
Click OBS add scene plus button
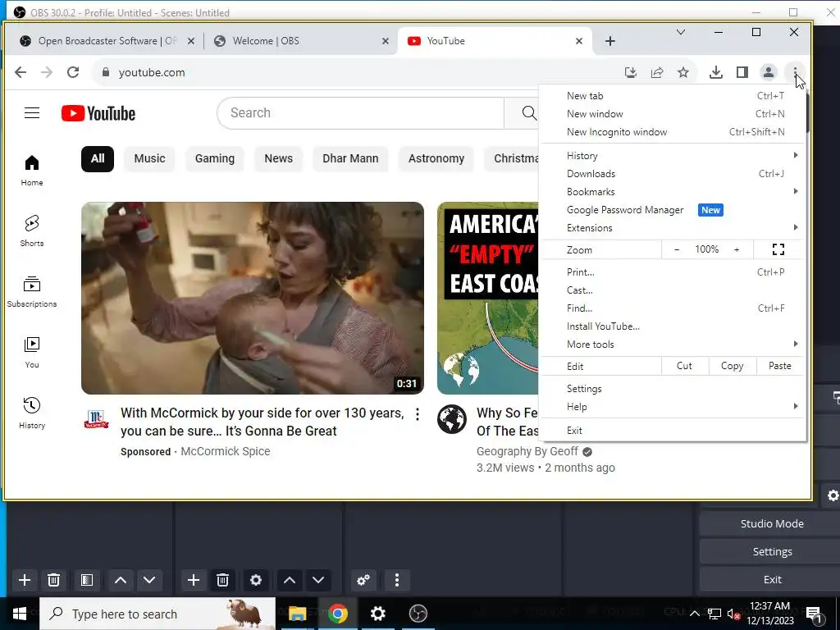click(25, 580)
